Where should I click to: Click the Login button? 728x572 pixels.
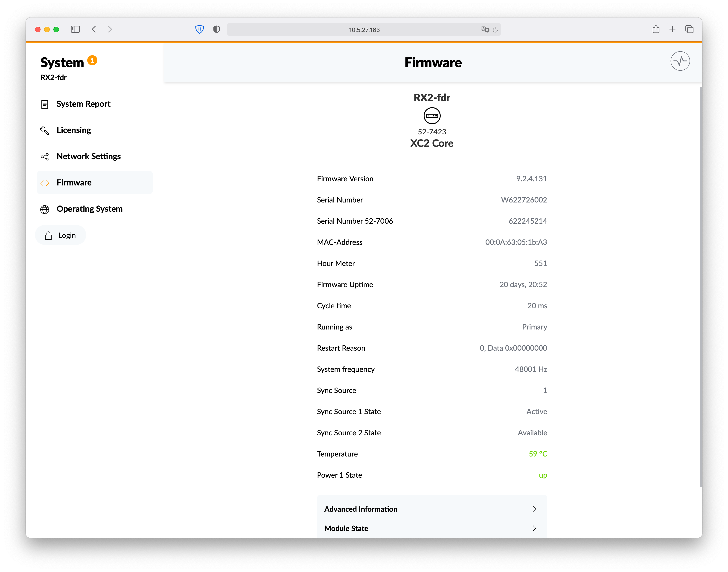click(60, 235)
